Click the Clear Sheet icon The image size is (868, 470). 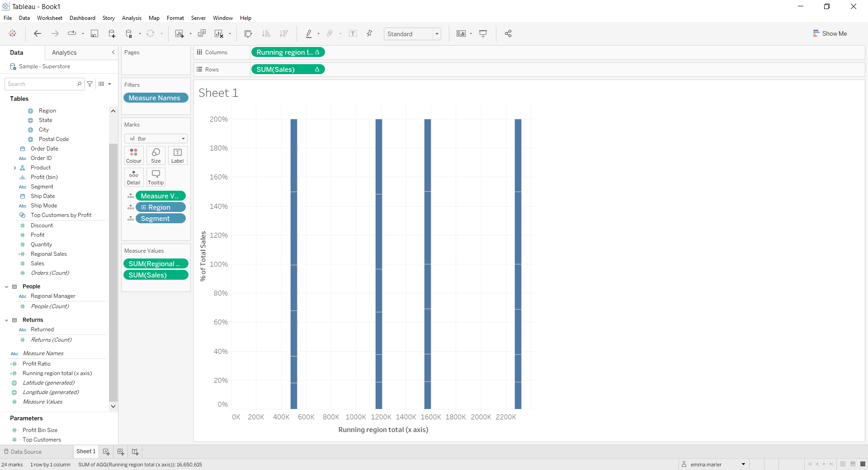219,33
